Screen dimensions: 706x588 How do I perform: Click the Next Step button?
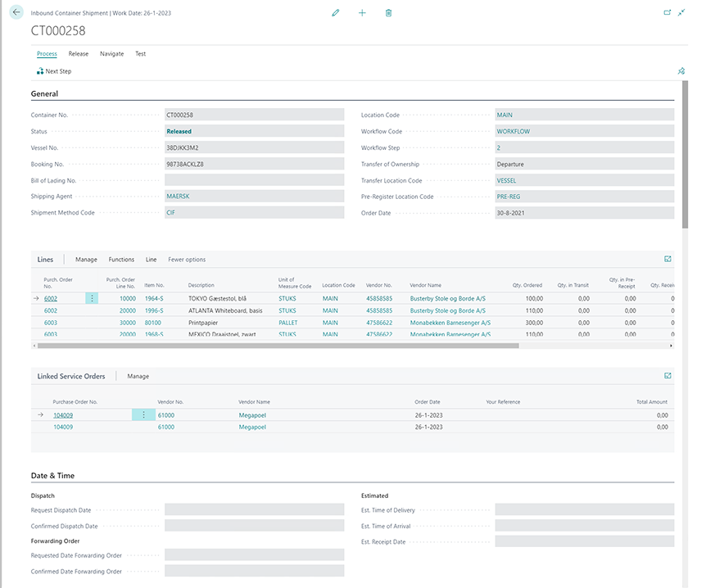(53, 71)
